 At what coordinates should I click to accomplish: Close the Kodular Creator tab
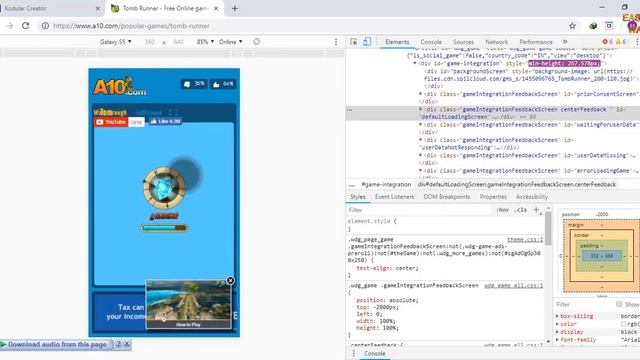(98, 8)
